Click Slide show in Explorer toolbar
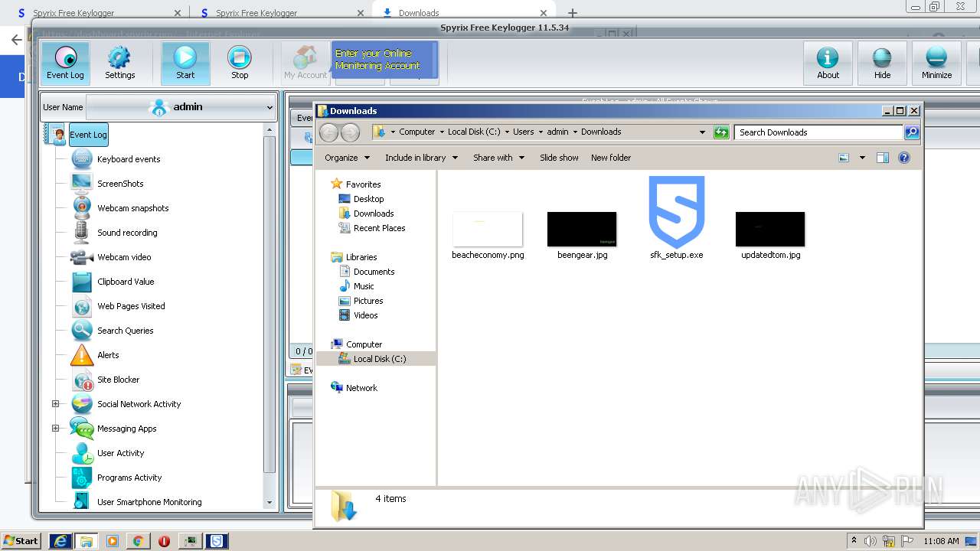Screen dimensions: 980x551 pyautogui.click(x=559, y=158)
